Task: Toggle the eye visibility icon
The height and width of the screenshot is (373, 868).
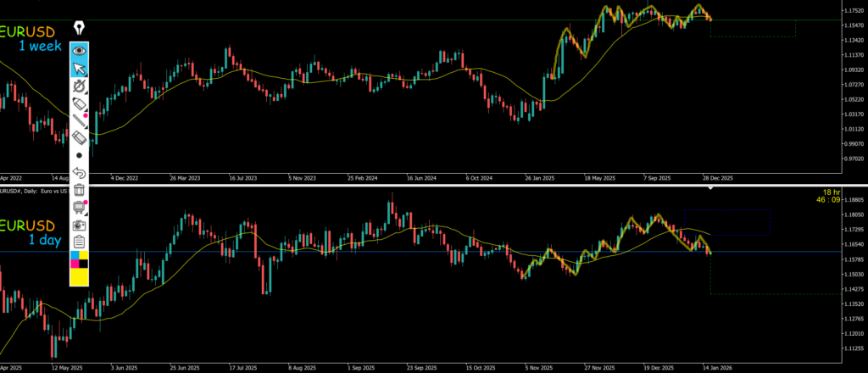Action: click(80, 50)
